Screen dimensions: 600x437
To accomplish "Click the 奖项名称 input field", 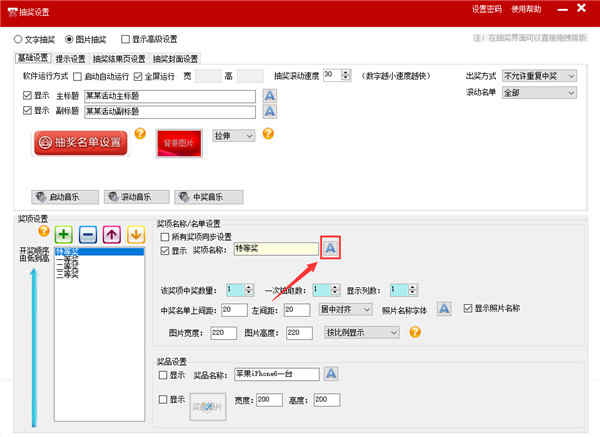I will click(x=276, y=249).
